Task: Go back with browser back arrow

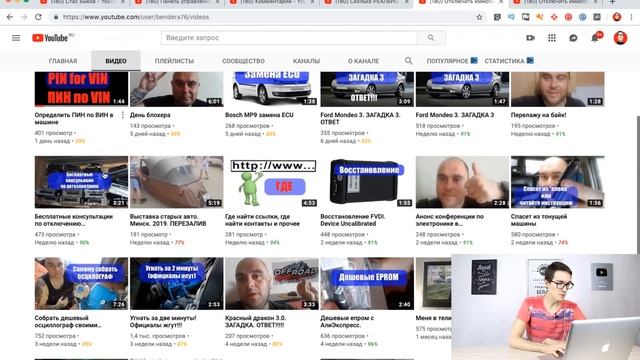Action: pyautogui.click(x=10, y=17)
